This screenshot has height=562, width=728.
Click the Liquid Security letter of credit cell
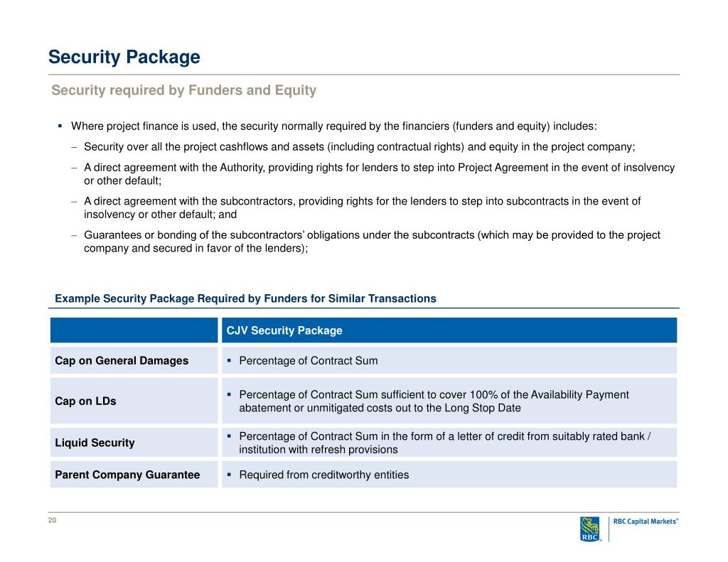pyautogui.click(x=449, y=443)
